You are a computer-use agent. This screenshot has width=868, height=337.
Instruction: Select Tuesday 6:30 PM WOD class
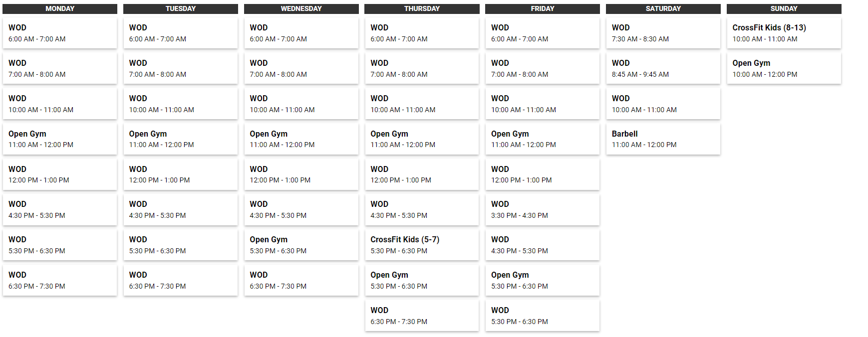(181, 280)
